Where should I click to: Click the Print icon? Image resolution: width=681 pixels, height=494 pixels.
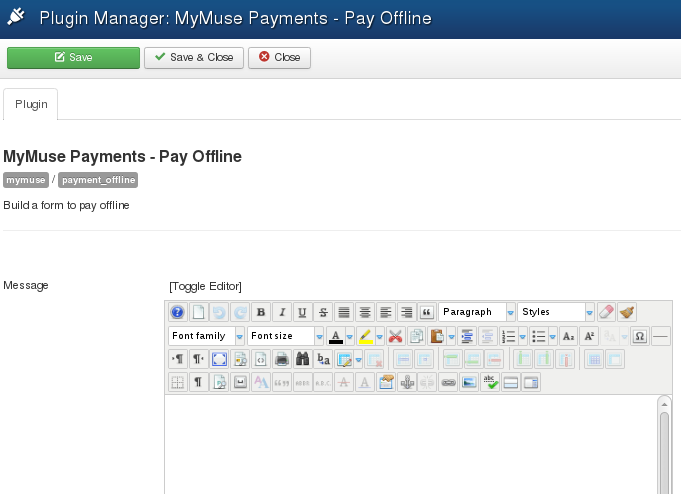tap(282, 359)
